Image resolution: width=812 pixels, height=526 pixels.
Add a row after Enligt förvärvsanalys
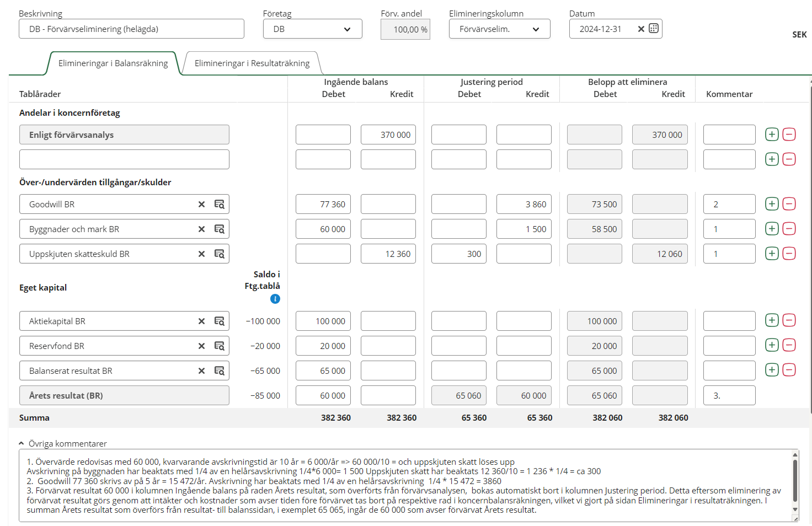(772, 135)
